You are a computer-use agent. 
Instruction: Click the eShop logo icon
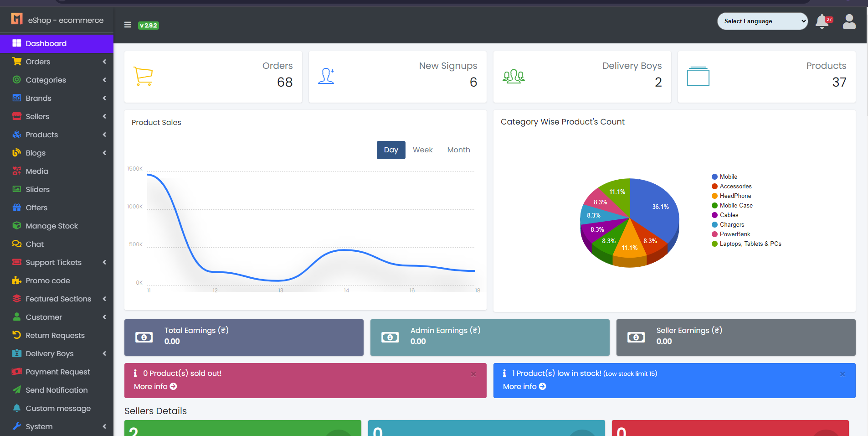[17, 19]
